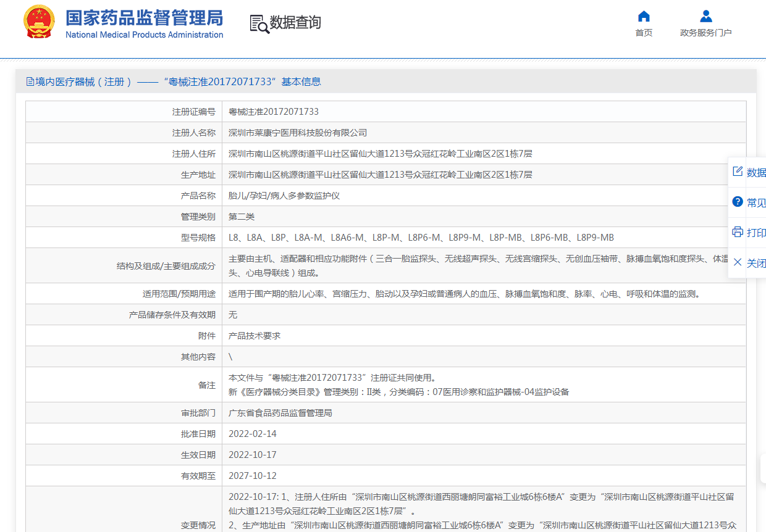Click the 国家药品监督管理局 title text
Viewport: 766px width, 532px height.
tap(144, 17)
